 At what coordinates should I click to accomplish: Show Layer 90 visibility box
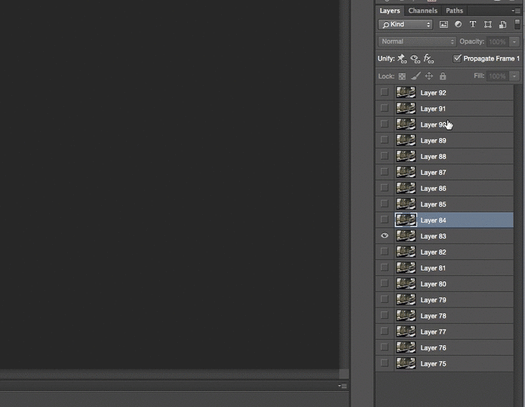tap(385, 124)
